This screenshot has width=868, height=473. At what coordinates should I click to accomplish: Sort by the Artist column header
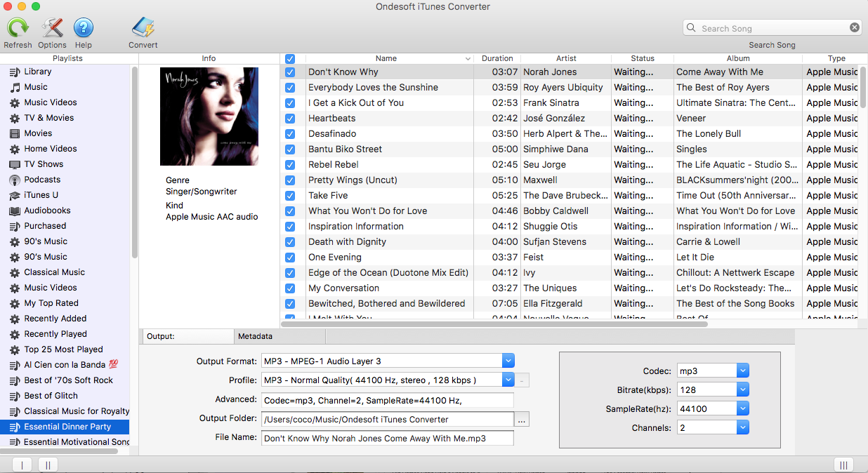pos(566,58)
